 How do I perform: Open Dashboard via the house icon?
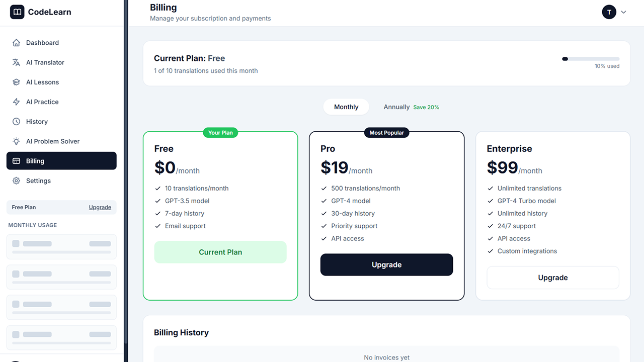point(17,43)
